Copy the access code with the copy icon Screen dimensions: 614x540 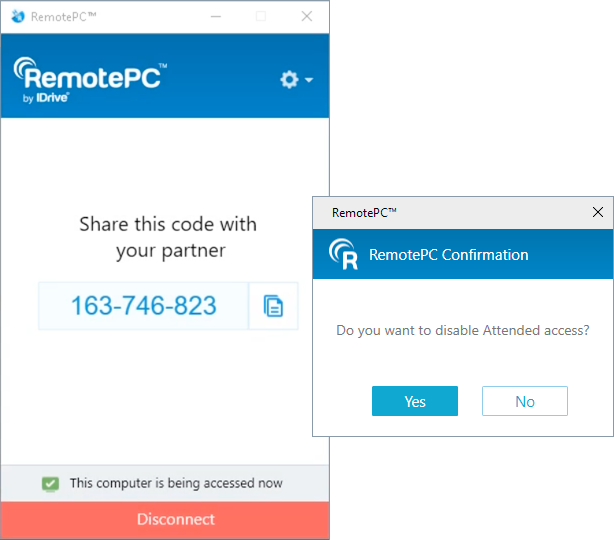point(273,306)
